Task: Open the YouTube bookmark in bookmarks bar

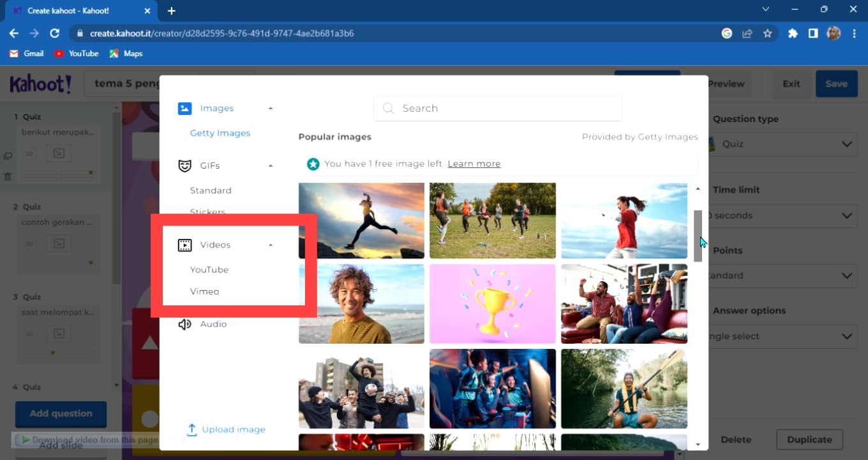Action: pyautogui.click(x=76, y=54)
